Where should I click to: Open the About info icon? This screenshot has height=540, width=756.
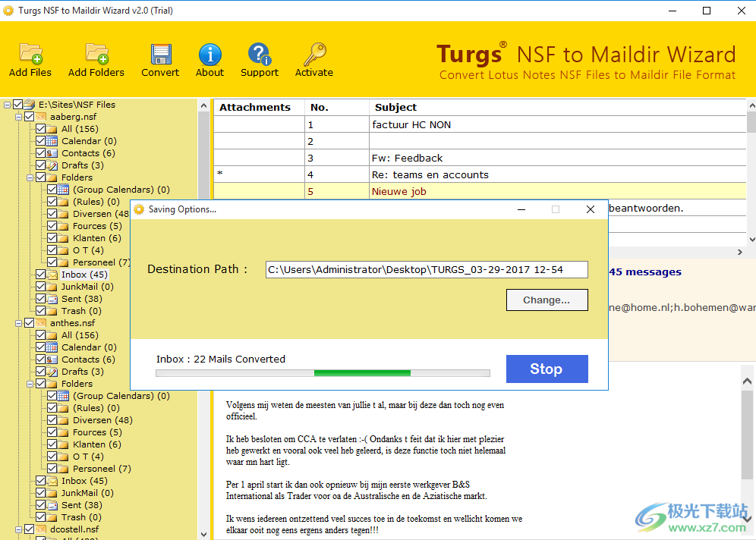click(x=210, y=55)
